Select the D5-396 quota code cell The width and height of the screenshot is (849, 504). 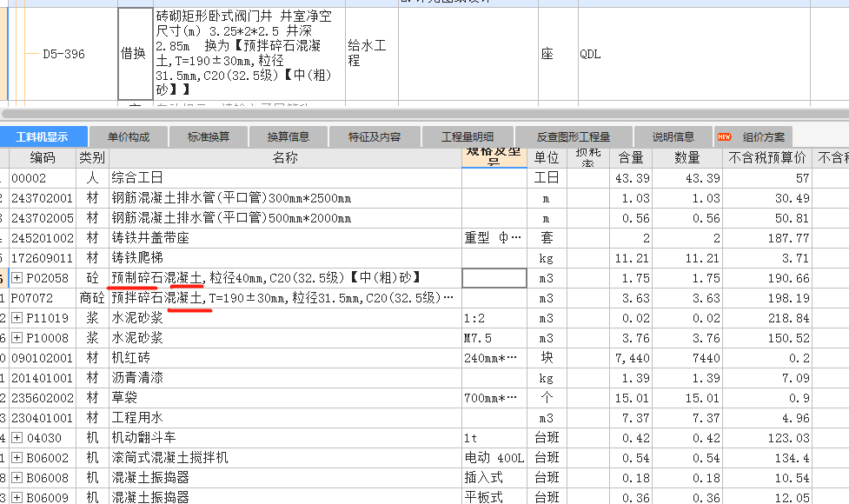[64, 54]
